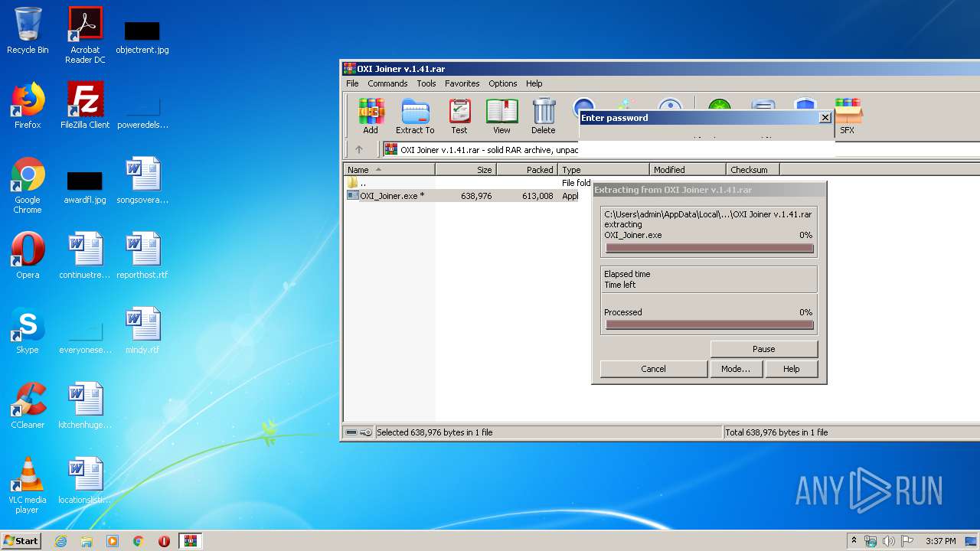Select the everyonese... desktop file

[85, 337]
